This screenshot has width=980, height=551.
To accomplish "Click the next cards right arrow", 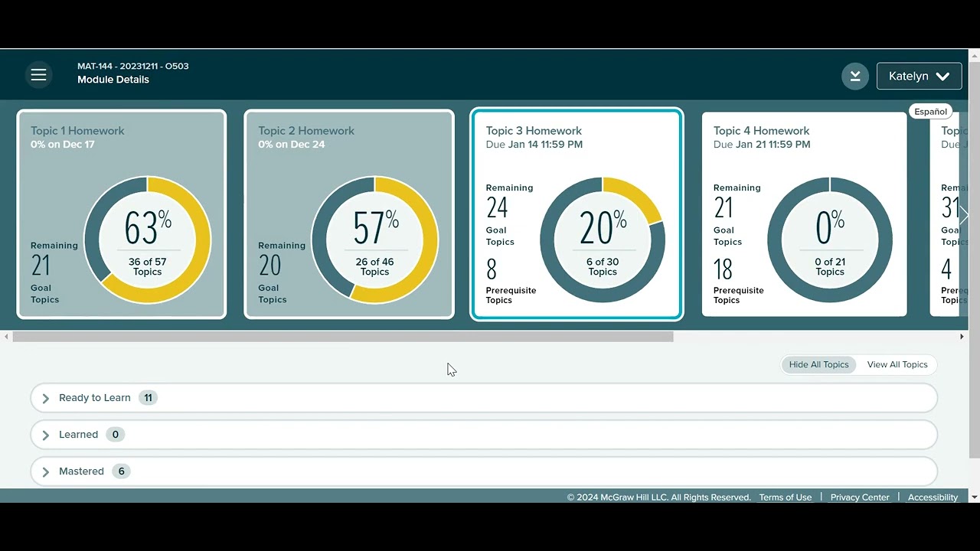I will (x=963, y=216).
